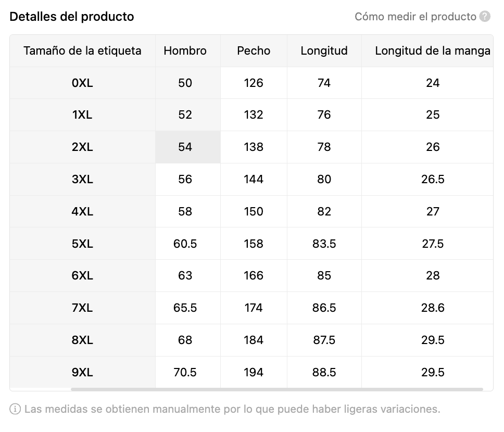This screenshot has width=504, height=432.
Task: Click the 'Pecho' column header
Action: pyautogui.click(x=254, y=50)
